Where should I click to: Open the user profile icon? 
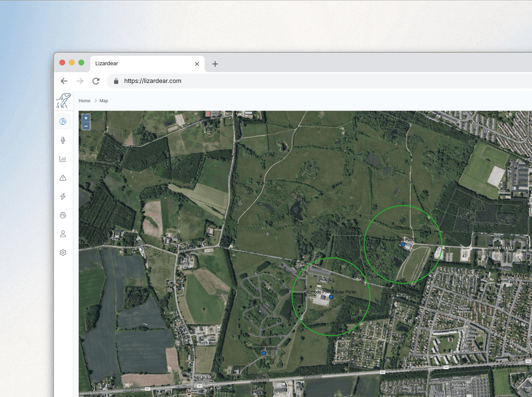coord(63,234)
